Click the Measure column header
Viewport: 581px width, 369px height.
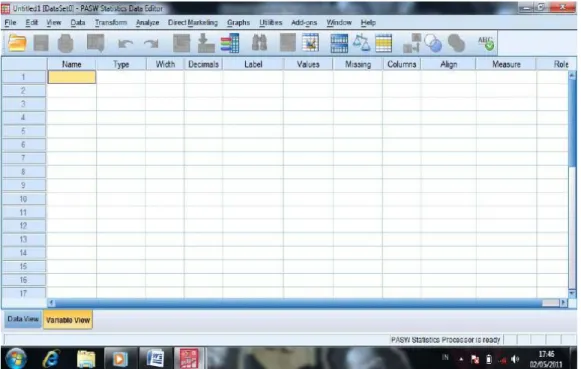pyautogui.click(x=506, y=64)
